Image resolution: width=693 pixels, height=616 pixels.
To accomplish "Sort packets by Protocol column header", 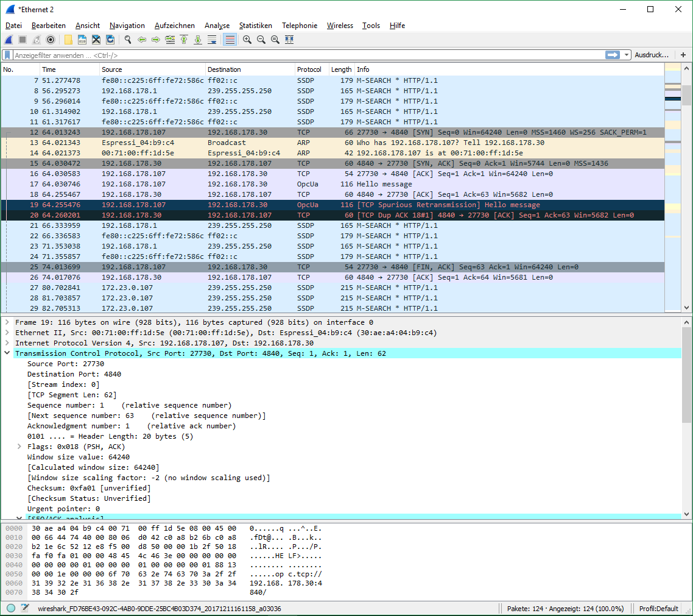I will coord(312,69).
